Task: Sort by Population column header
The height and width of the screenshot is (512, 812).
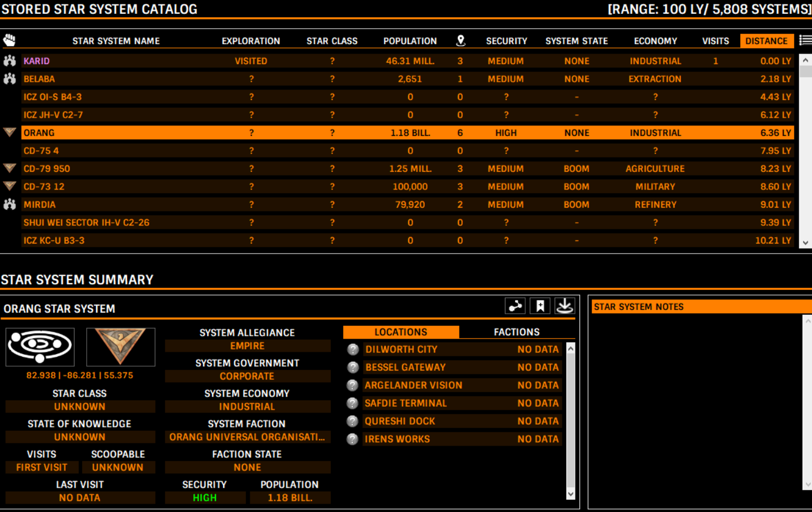Action: click(x=410, y=41)
